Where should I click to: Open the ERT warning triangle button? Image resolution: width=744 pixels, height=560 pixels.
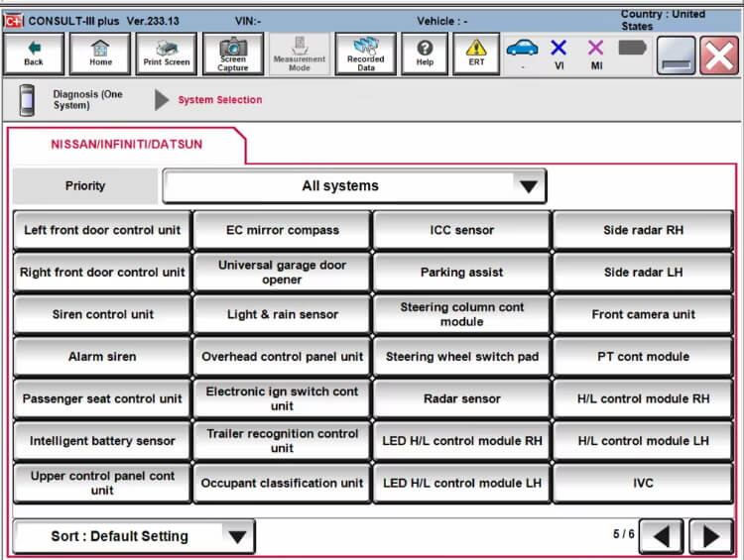(x=476, y=54)
